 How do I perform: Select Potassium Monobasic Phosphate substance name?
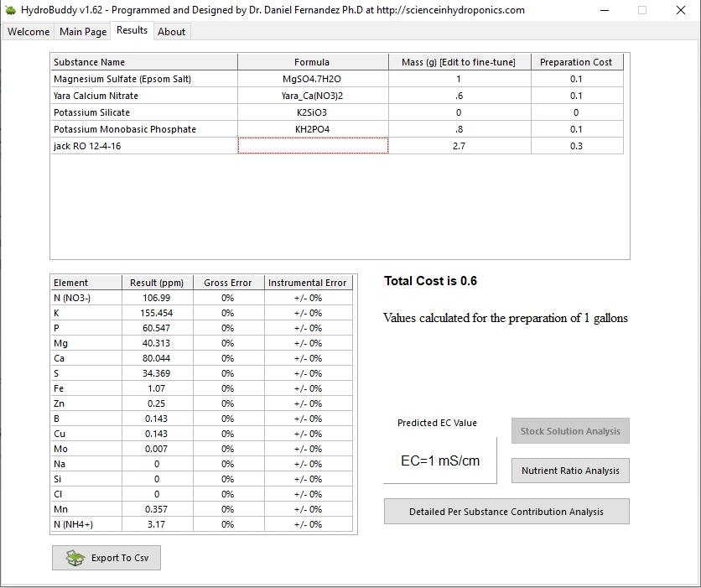coord(144,129)
